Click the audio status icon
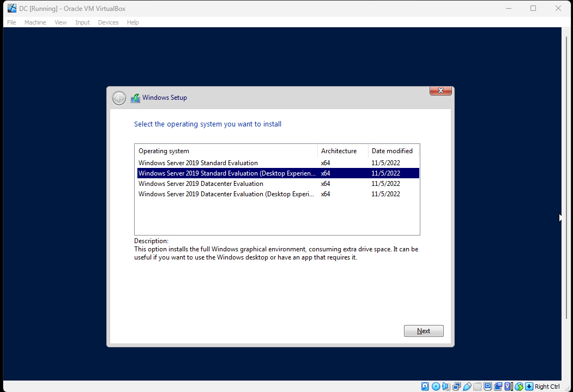The image size is (573, 392). click(446, 387)
